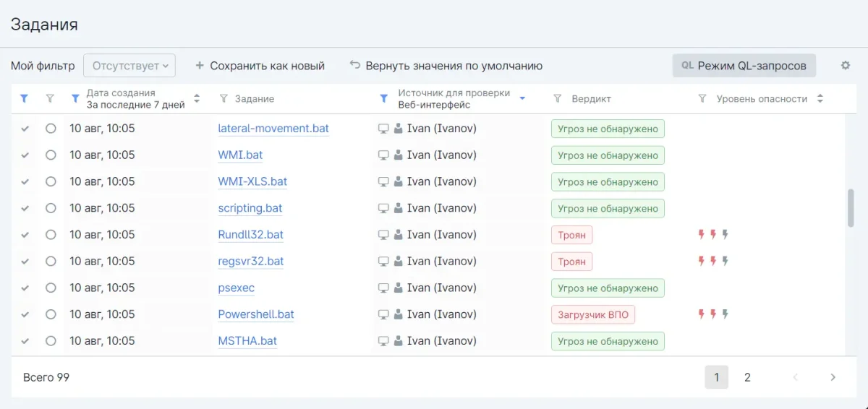Sort by the danger level arrows
The image size is (868, 409).
(820, 98)
